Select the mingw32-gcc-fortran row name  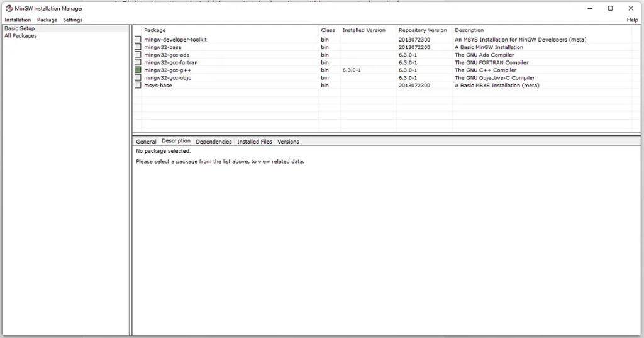point(171,62)
